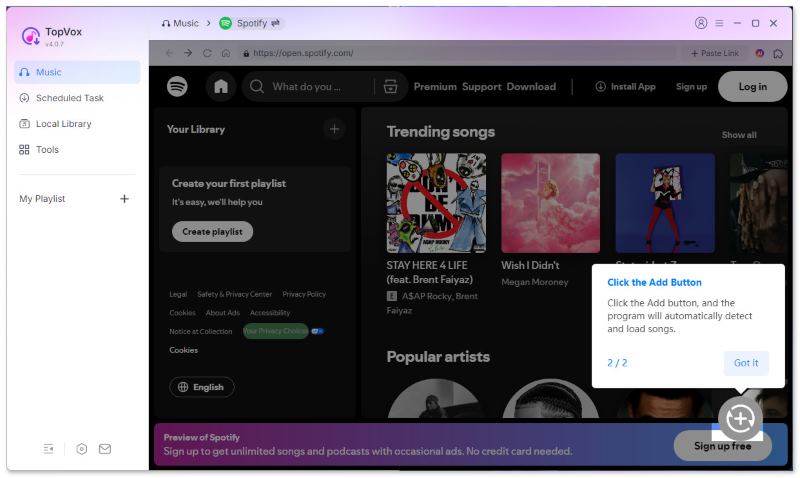Image resolution: width=800 pixels, height=478 pixels.
Task: Open the English language selector
Action: click(202, 387)
